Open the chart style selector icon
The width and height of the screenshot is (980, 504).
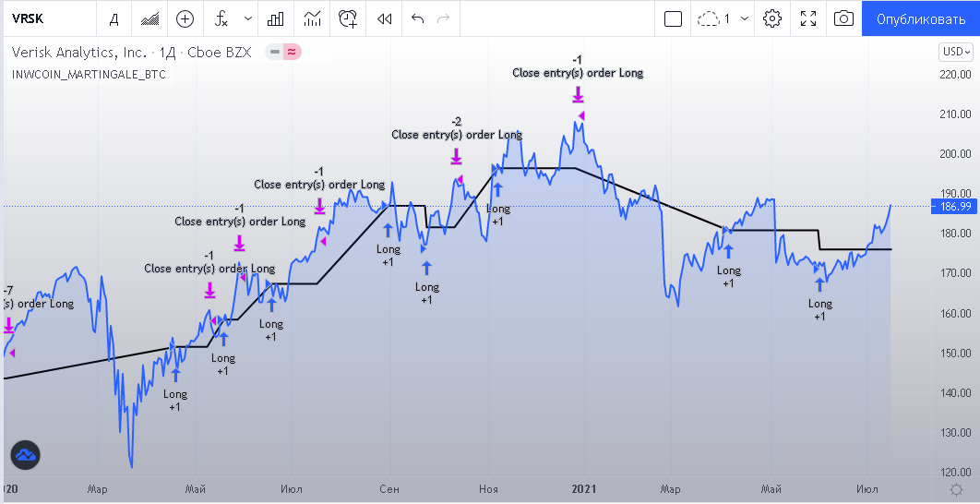click(149, 18)
